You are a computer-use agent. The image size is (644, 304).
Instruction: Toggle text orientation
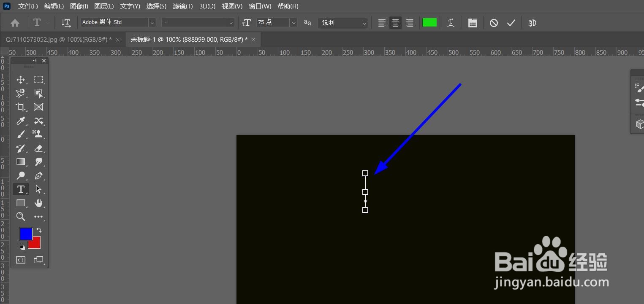(66, 23)
